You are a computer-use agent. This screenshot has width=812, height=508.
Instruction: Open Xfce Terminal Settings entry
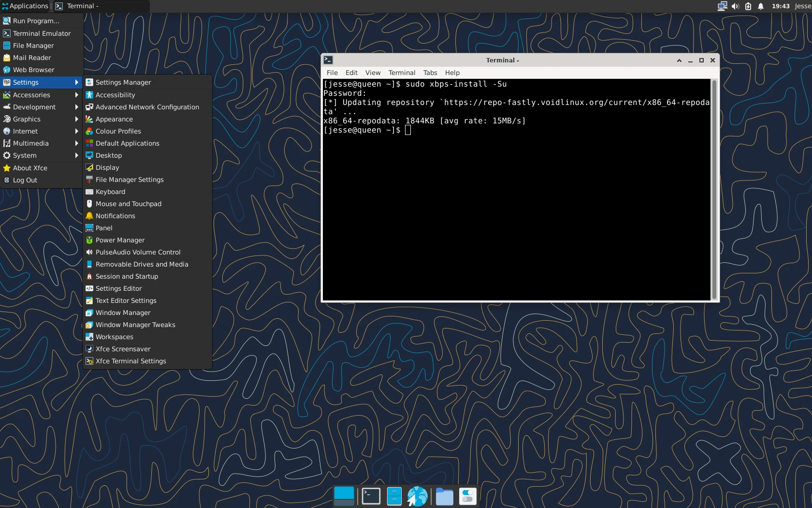[x=130, y=361]
